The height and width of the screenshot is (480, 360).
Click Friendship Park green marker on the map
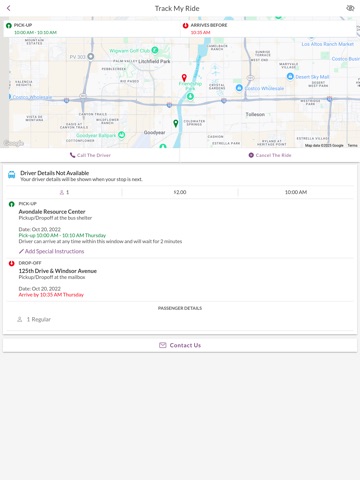(190, 96)
